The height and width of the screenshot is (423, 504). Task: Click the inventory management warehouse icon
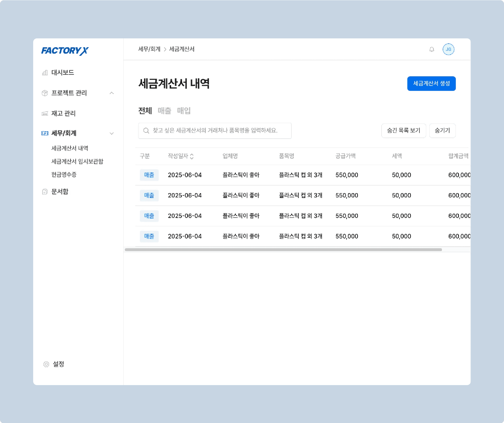pos(45,113)
